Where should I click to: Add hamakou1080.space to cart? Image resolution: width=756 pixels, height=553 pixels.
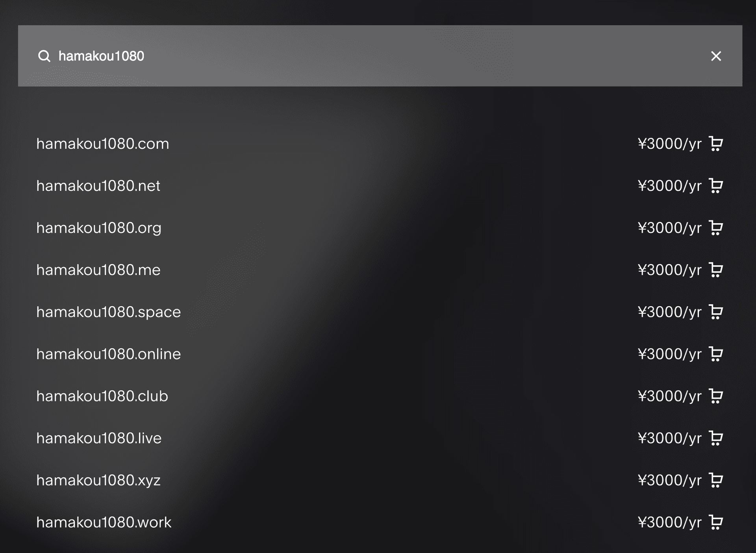coord(715,312)
